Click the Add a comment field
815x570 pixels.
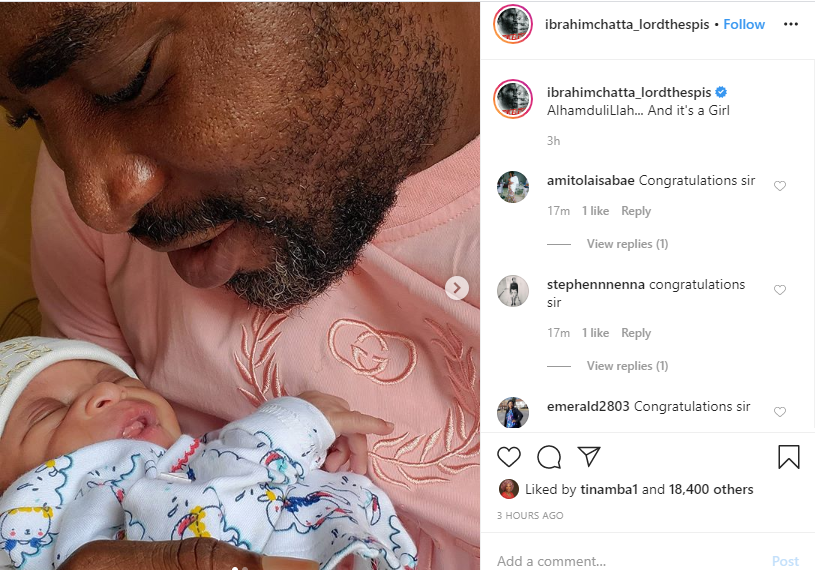pyautogui.click(x=629, y=561)
